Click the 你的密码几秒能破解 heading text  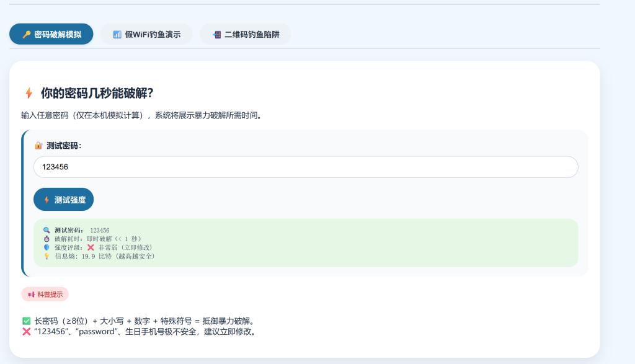click(97, 93)
